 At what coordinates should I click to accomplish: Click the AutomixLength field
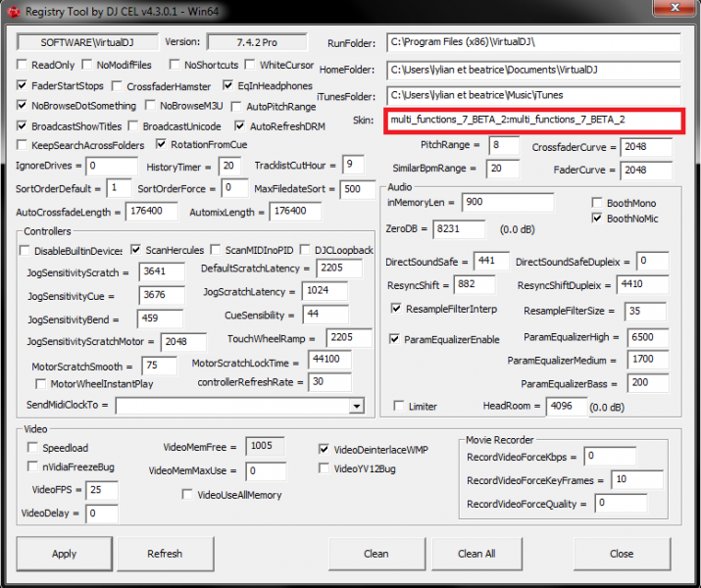tap(295, 212)
